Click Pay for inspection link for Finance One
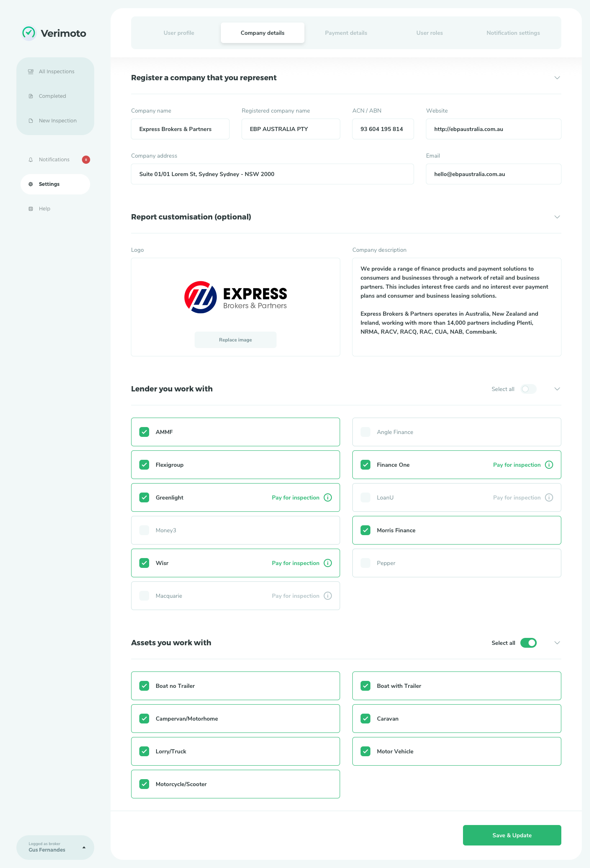Viewport: 590px width, 868px height. click(517, 465)
